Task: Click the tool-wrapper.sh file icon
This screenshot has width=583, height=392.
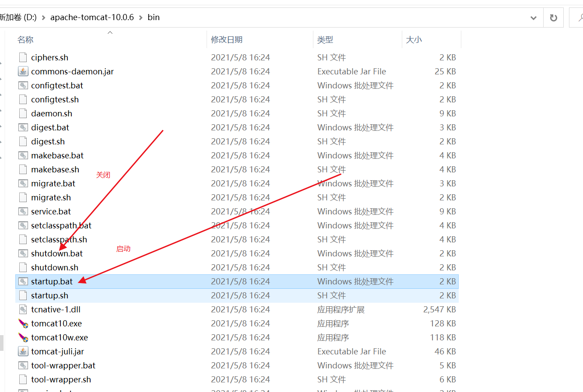Action: [23, 379]
